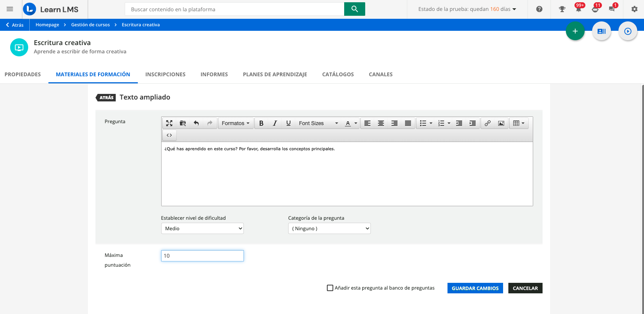Center align the text
This screenshot has width=644, height=314.
click(x=381, y=123)
